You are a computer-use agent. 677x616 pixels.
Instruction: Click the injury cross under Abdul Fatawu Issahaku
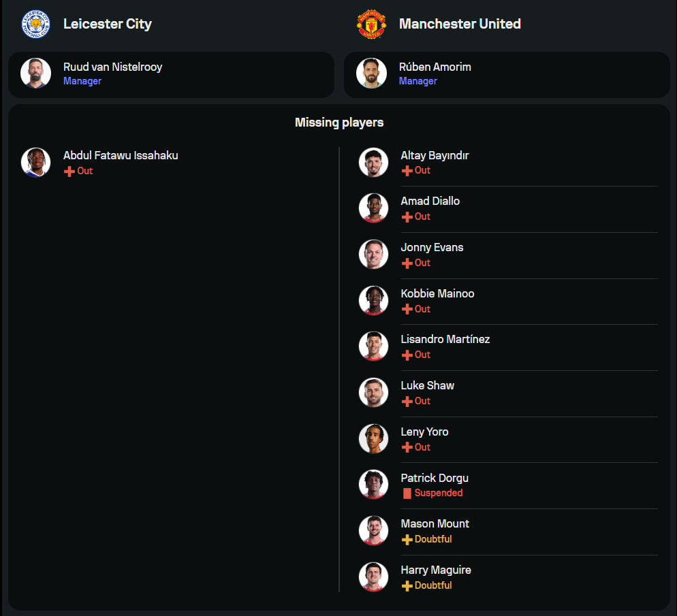[69, 172]
